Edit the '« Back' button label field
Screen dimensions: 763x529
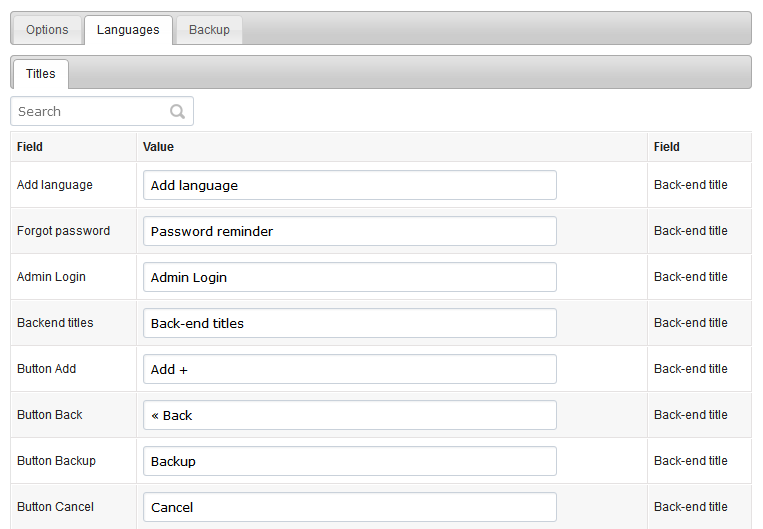pyautogui.click(x=350, y=415)
